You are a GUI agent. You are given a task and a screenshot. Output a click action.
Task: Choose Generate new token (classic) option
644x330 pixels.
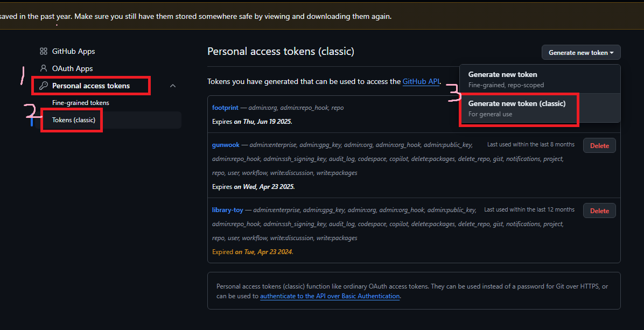[540, 108]
